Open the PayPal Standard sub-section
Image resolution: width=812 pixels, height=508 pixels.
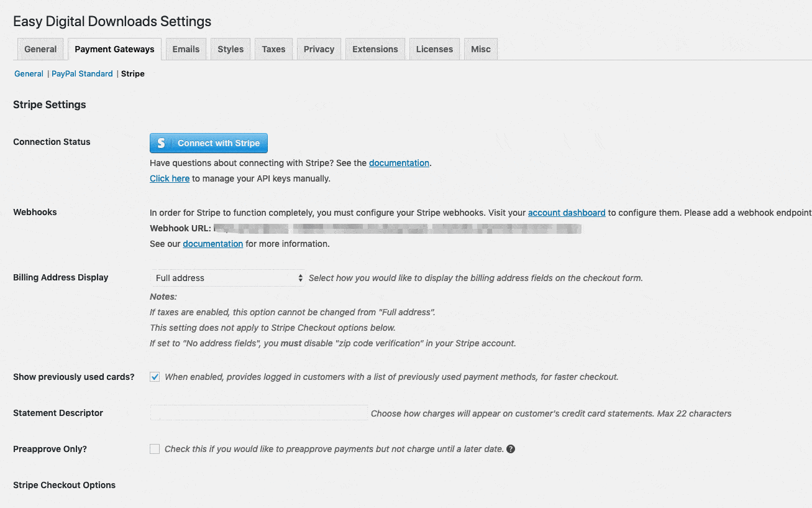[82, 73]
